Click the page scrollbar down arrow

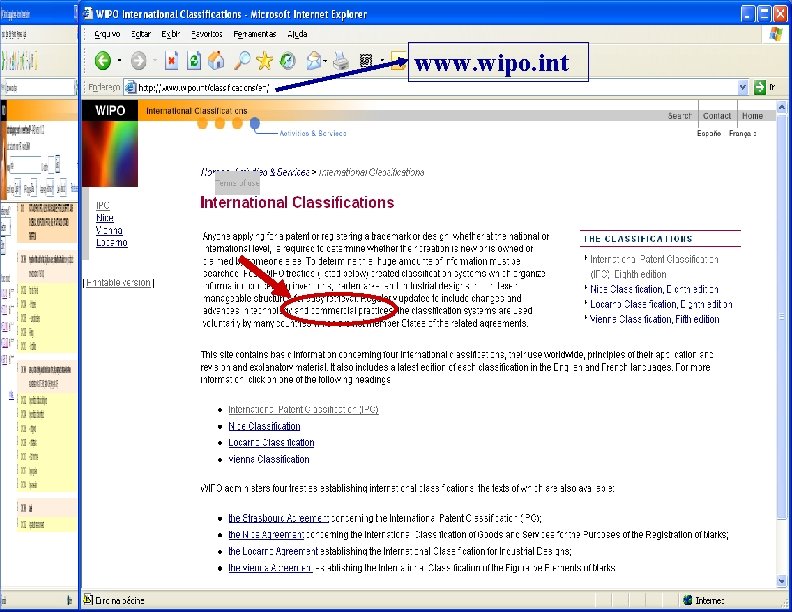(x=781, y=581)
